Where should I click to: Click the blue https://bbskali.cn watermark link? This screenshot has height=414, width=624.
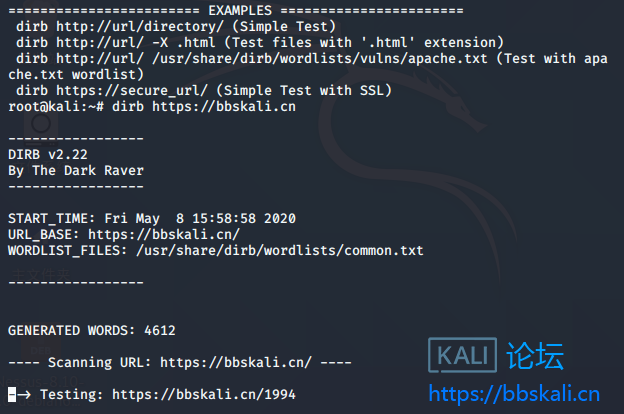[x=513, y=393]
